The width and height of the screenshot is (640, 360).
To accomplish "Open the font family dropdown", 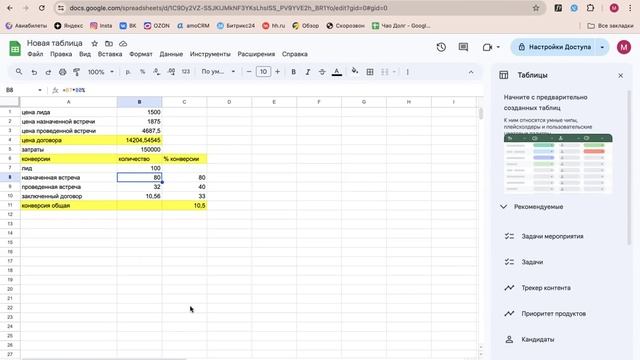I will click(218, 72).
